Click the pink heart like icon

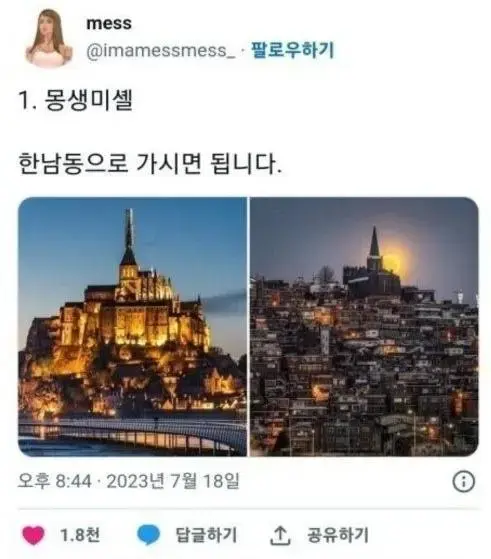pos(34,535)
